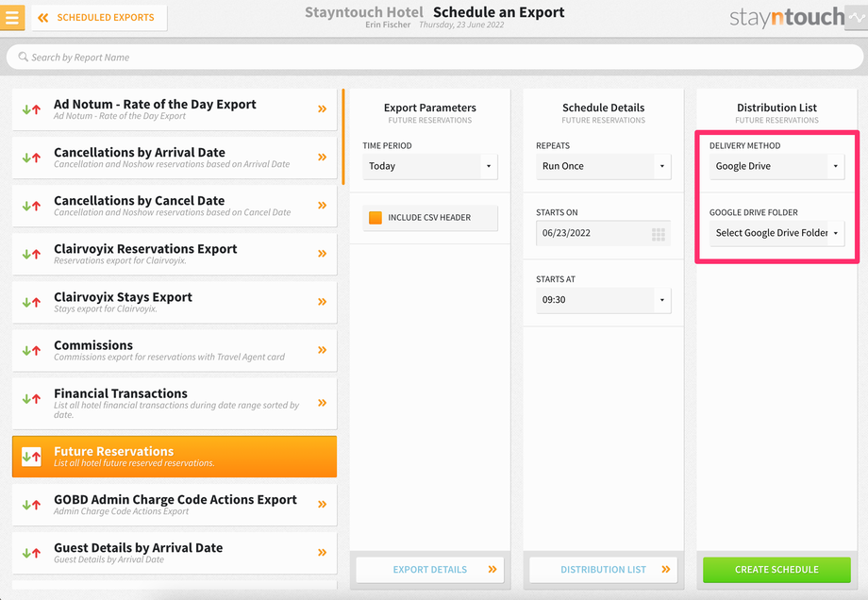This screenshot has height=600, width=868.
Task: Toggle the Include CSV Header checkbox
Action: pos(376,218)
